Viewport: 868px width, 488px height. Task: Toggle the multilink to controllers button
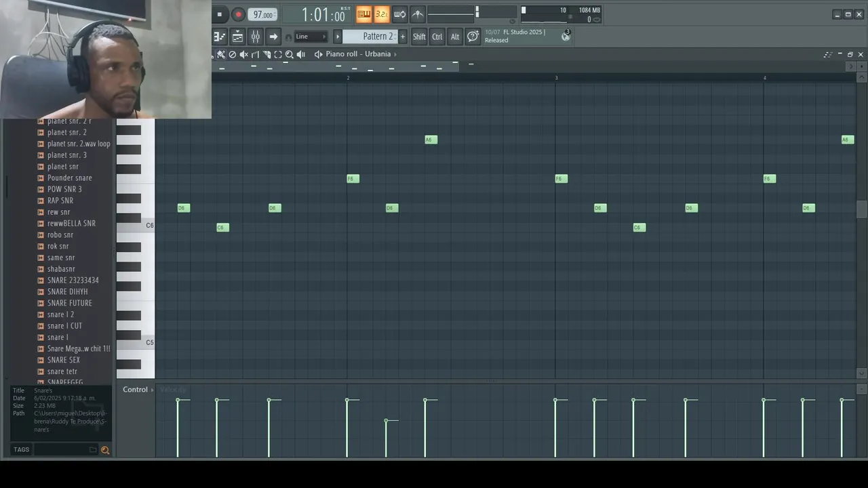(418, 14)
